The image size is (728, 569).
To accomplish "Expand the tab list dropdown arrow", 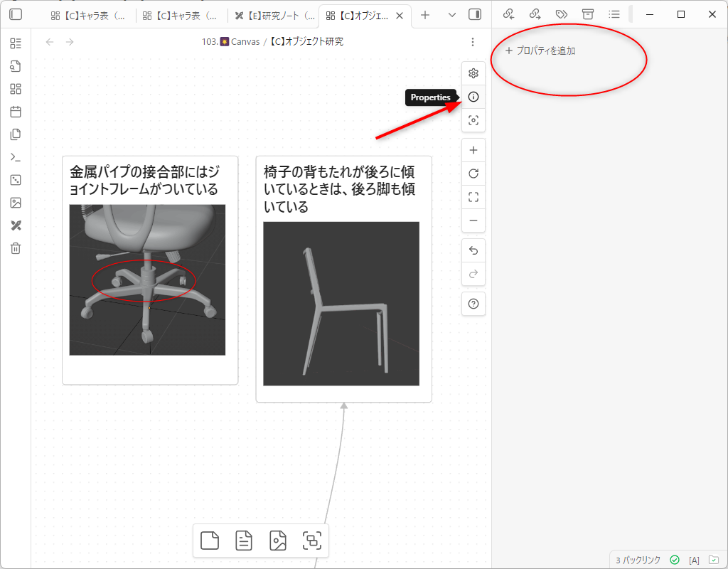I will (x=452, y=15).
